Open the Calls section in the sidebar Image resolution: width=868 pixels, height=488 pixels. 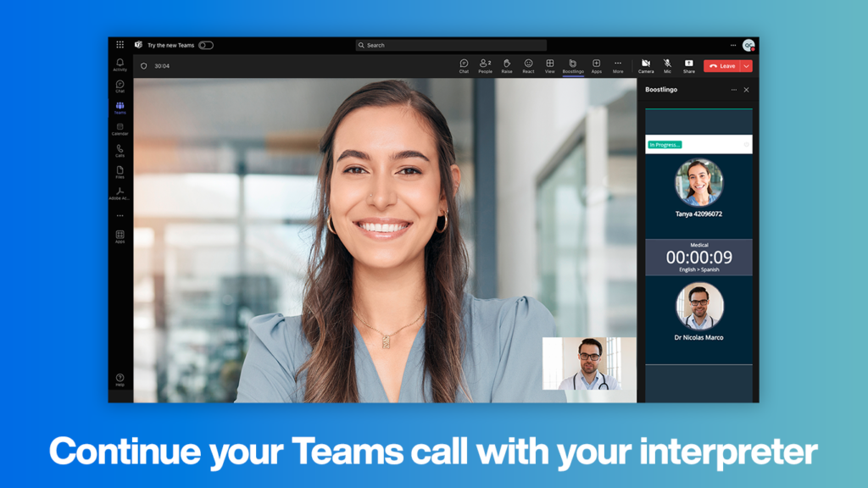pos(119,149)
